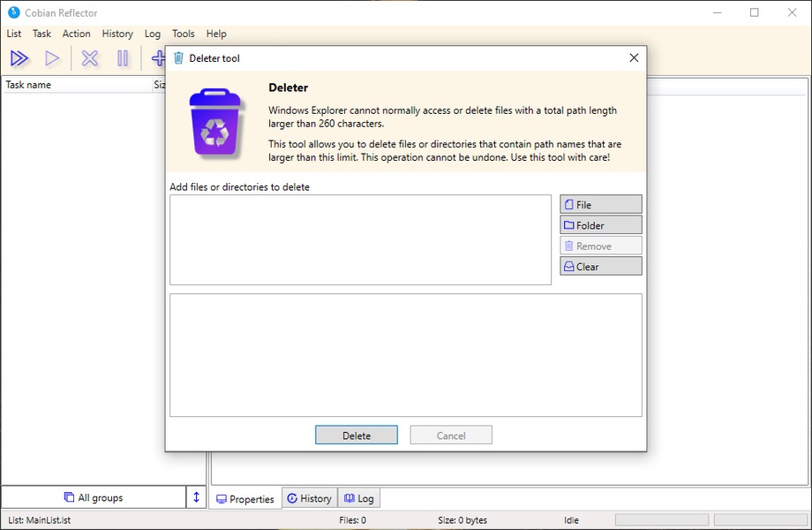Click the 'Size: 0 bytes' status entry
812x530 pixels.
(462, 520)
